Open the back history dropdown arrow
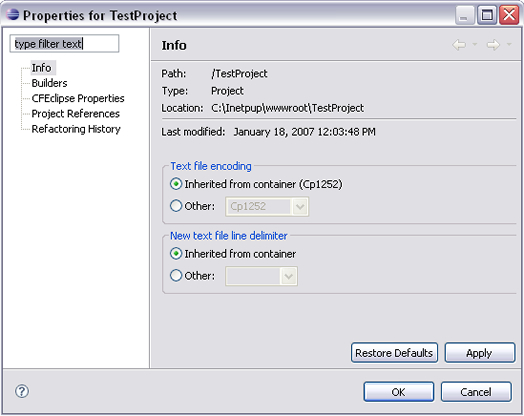The image size is (524, 416). point(475,44)
